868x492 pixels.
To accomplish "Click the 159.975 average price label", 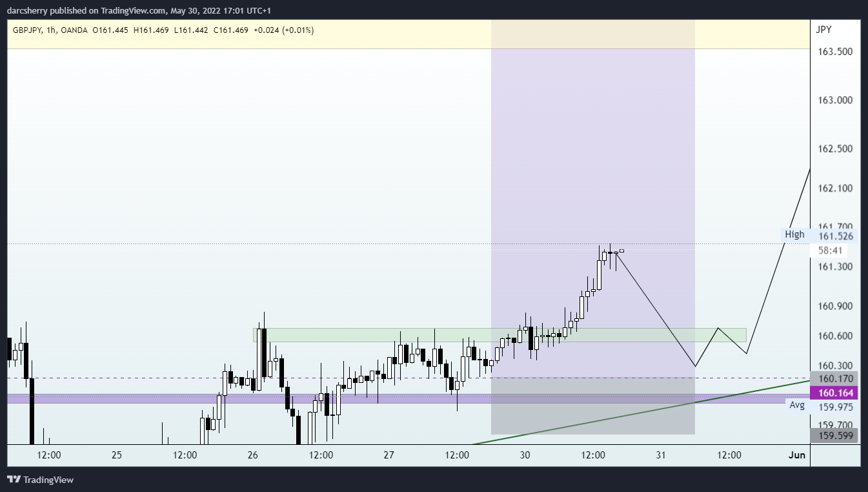I will coord(835,407).
